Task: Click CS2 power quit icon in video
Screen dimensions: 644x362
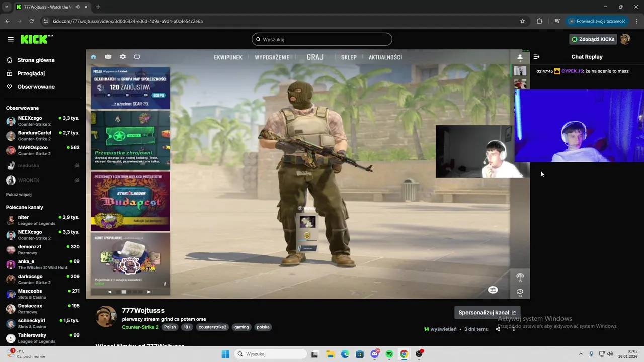Action: (137, 57)
